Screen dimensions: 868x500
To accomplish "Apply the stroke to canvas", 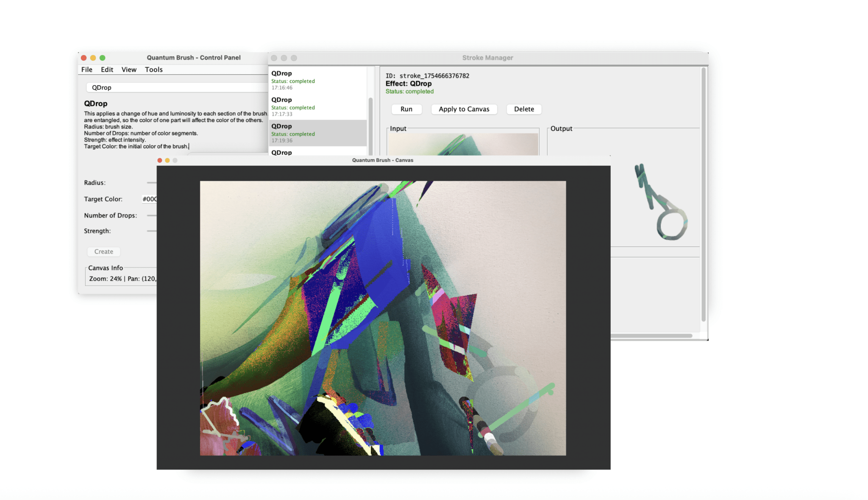I will [464, 109].
